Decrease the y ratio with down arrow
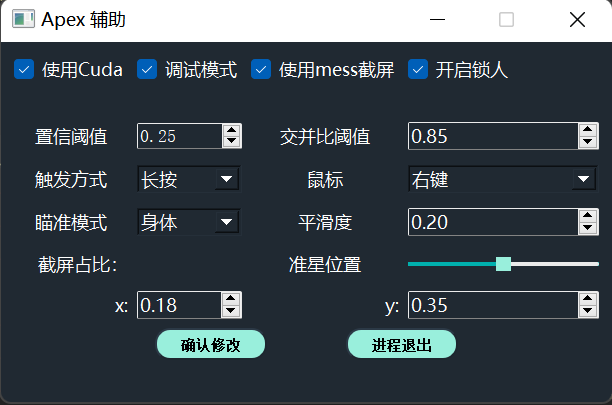The width and height of the screenshot is (612, 405). pos(588,311)
